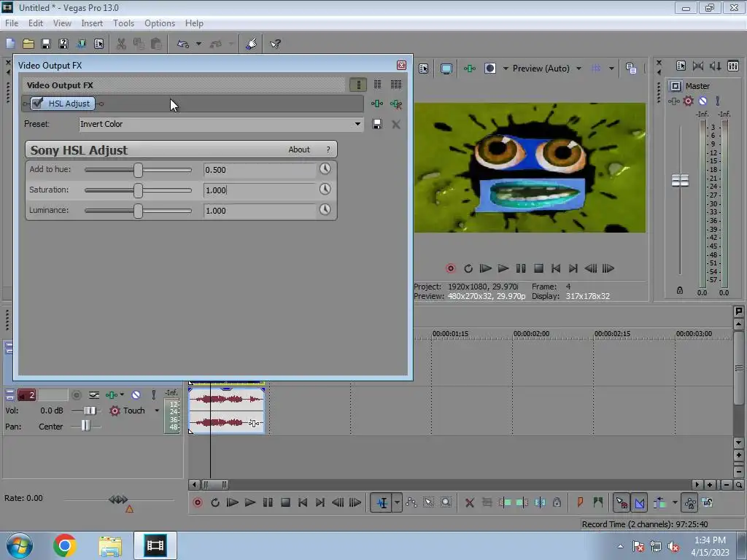This screenshot has height=560, width=747.
Task: Click the New project icon
Action: click(10, 44)
